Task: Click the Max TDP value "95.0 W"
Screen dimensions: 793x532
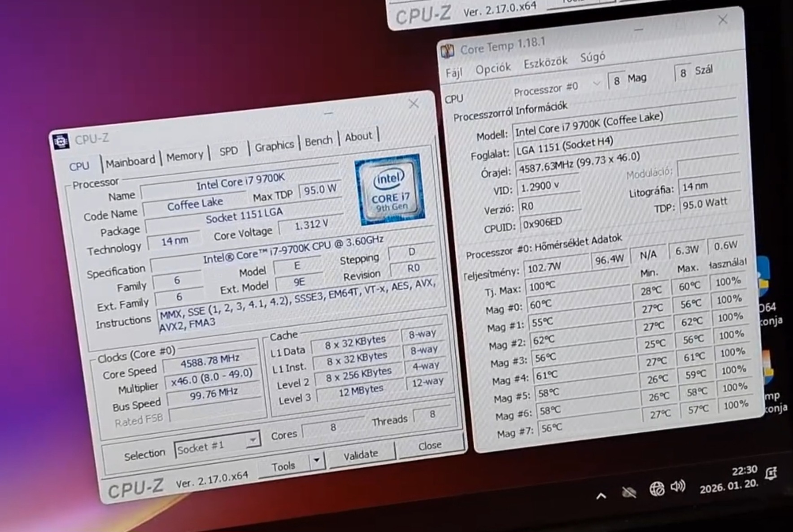Action: [320, 190]
